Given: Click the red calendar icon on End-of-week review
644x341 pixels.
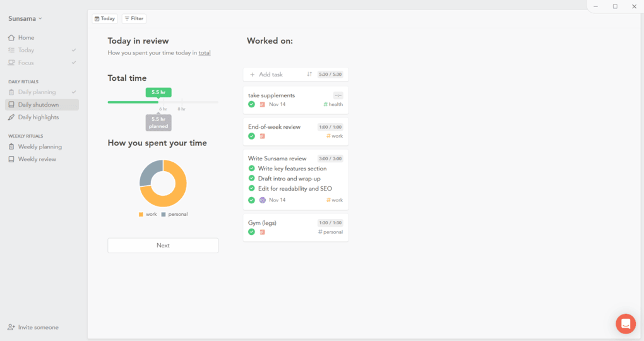Looking at the screenshot, I should [263, 136].
